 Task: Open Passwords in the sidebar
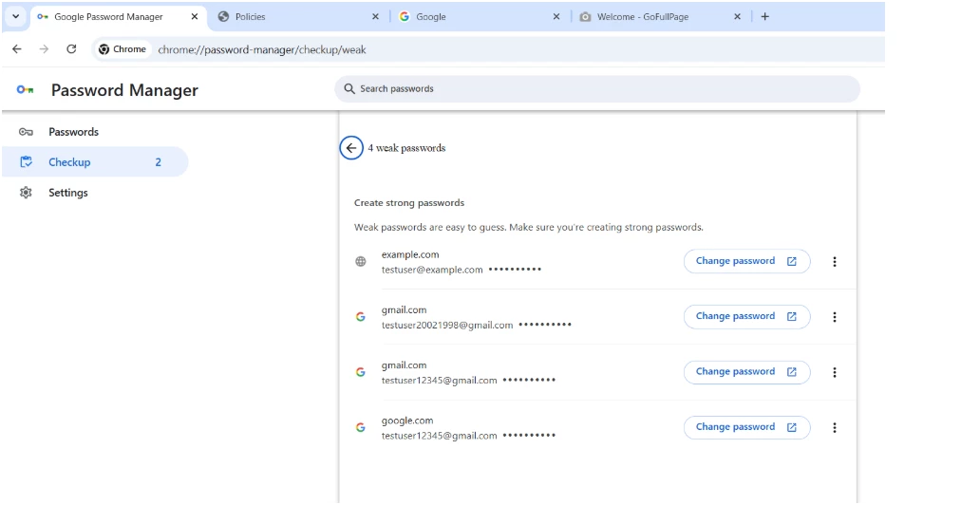pos(95,132)
